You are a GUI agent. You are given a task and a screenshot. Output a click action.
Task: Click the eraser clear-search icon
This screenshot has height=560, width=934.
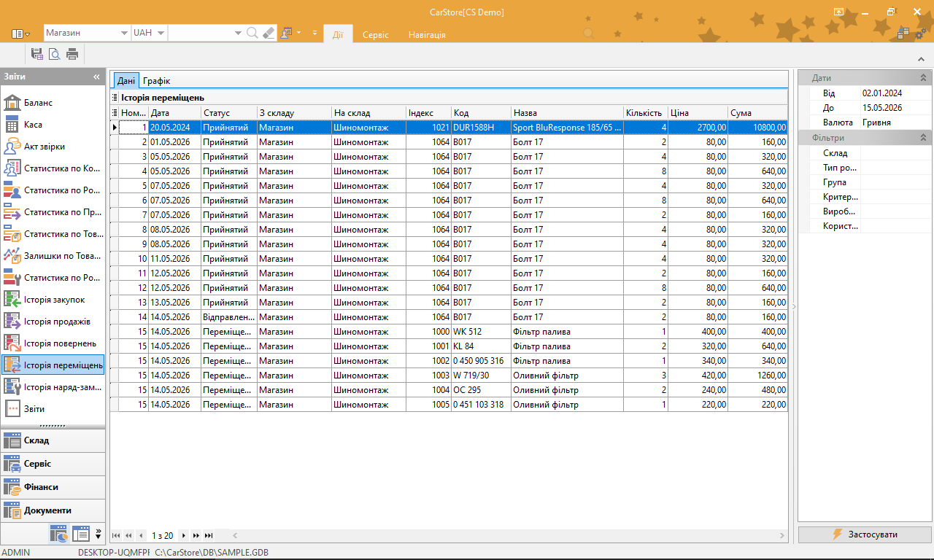coord(269,34)
